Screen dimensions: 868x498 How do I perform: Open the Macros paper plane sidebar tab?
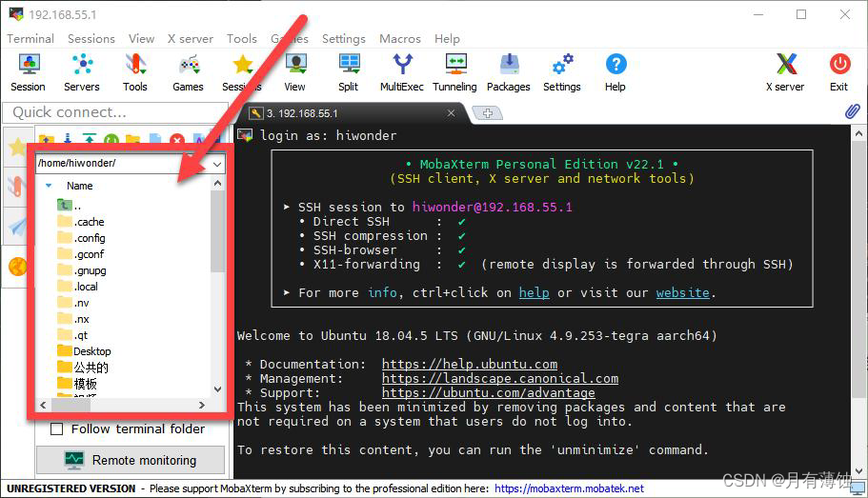(16, 227)
